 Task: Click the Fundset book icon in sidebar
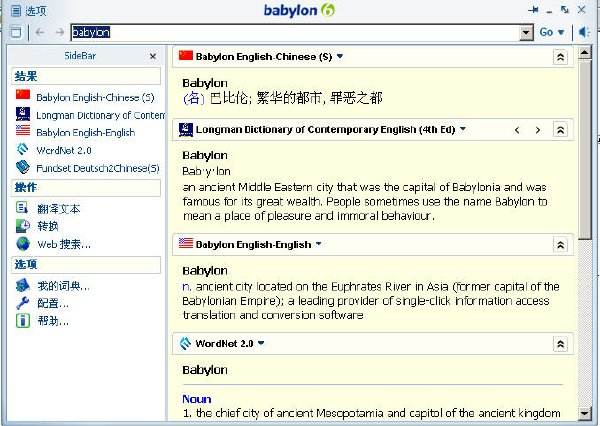pos(23,166)
